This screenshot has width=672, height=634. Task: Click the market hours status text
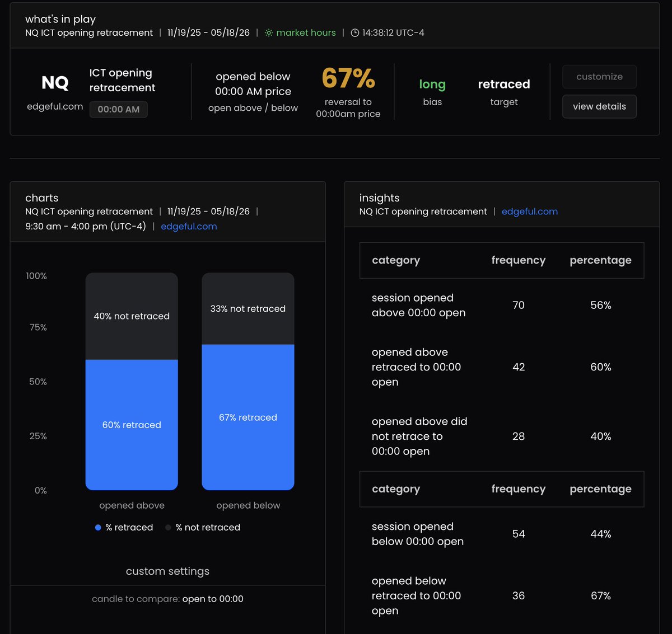click(306, 33)
